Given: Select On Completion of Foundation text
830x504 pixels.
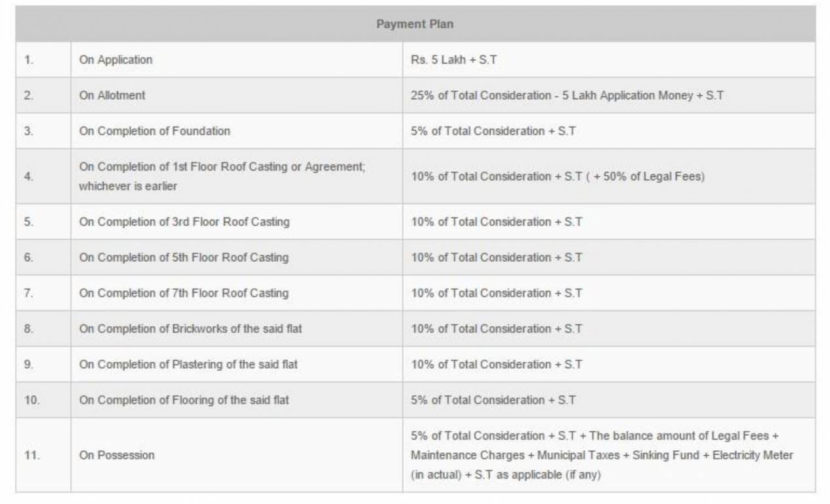Looking at the screenshot, I should tap(155, 131).
